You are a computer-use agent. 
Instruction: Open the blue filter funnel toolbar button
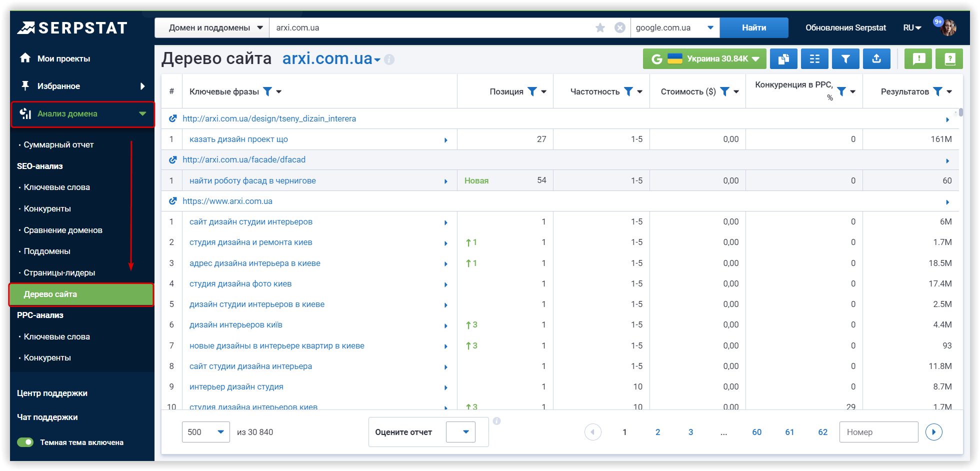(845, 59)
